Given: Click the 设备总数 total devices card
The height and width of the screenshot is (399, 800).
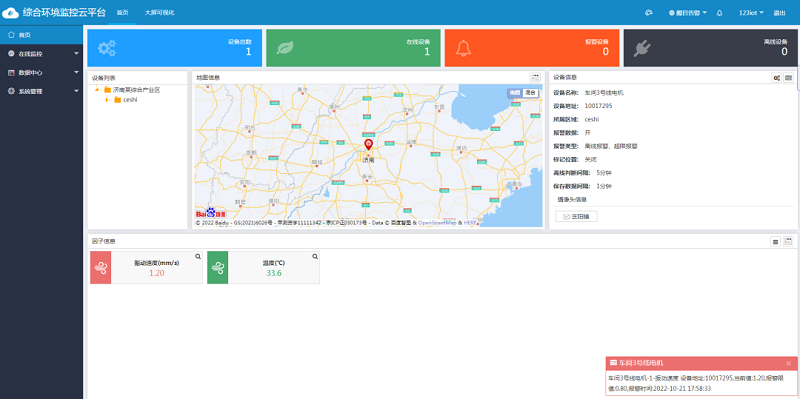Looking at the screenshot, I should click(174, 48).
